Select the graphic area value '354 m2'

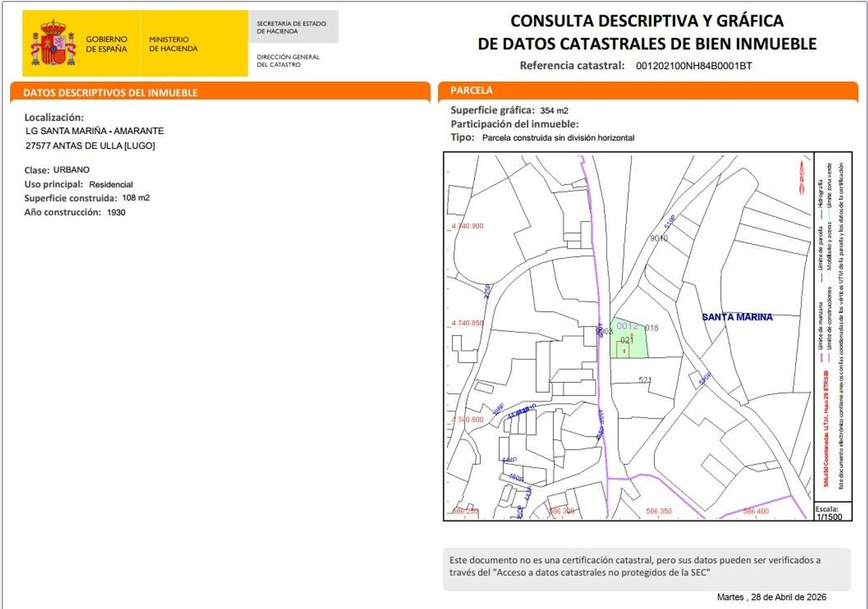(554, 110)
